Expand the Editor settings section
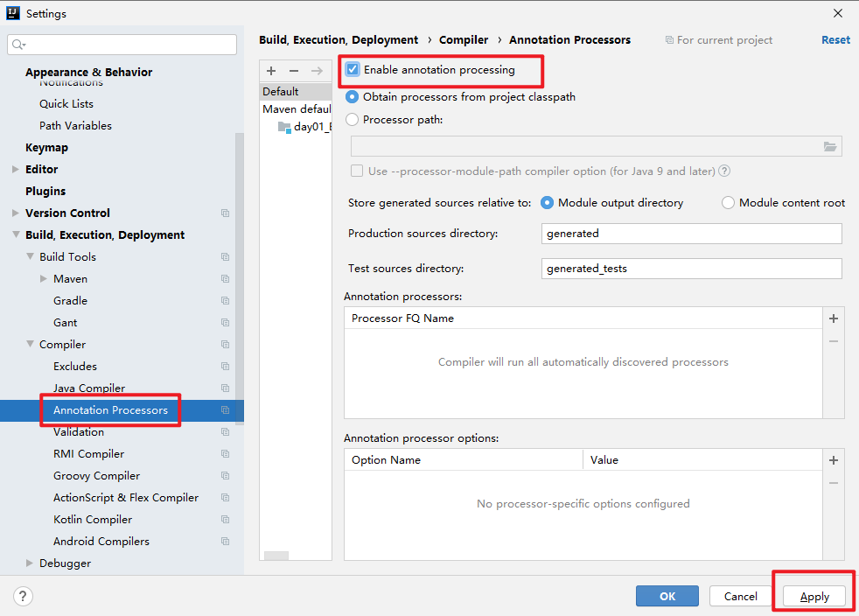The image size is (859, 616). click(x=15, y=170)
